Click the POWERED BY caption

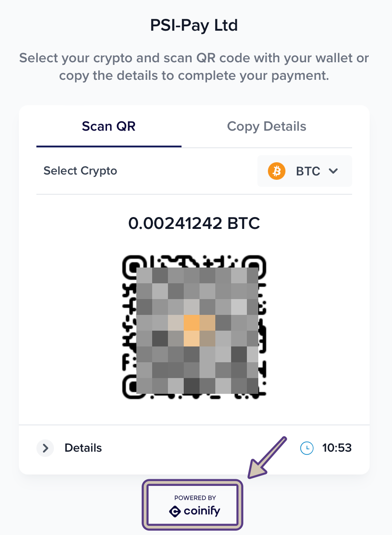(195, 498)
